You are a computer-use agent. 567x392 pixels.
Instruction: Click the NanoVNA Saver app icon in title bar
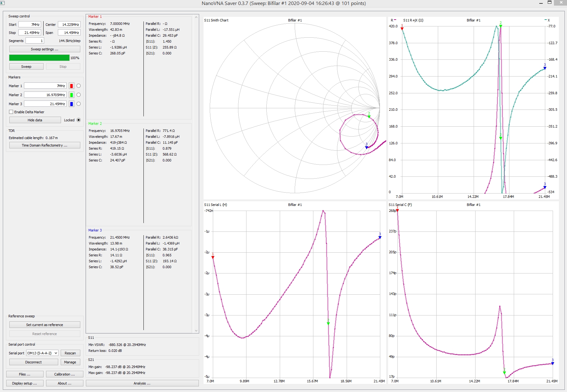click(2, 3)
